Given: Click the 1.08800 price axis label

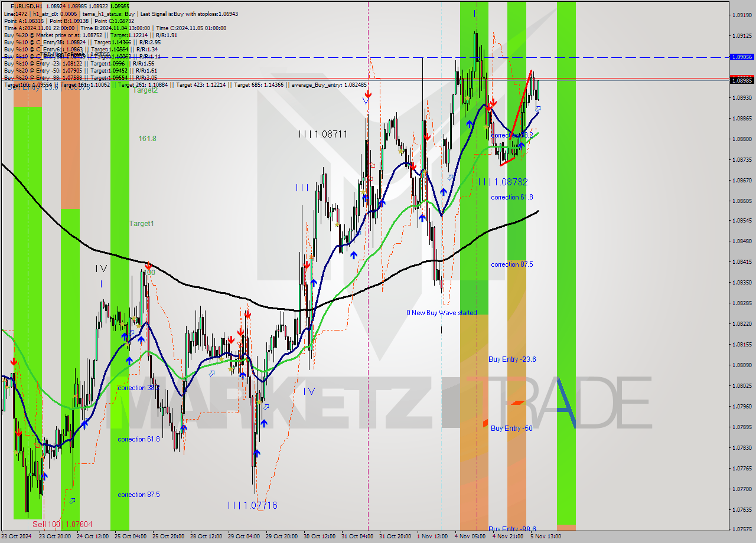Looking at the screenshot, I should [742, 139].
